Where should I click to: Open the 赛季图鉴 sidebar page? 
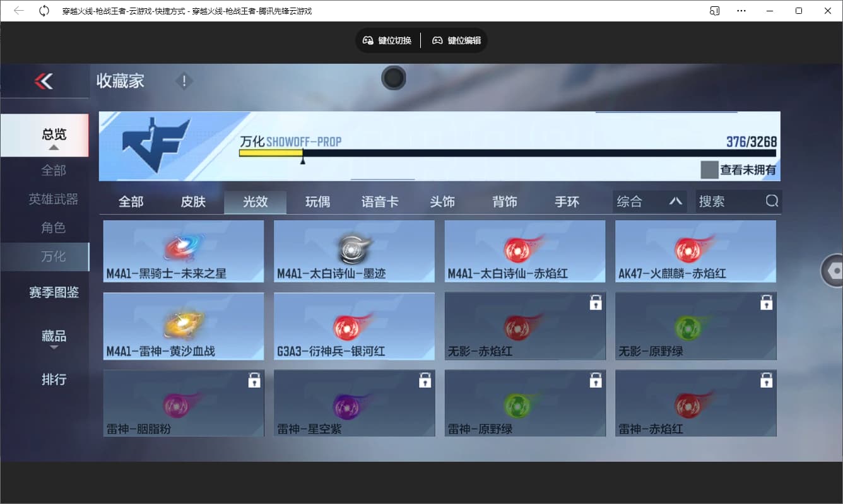(54, 293)
